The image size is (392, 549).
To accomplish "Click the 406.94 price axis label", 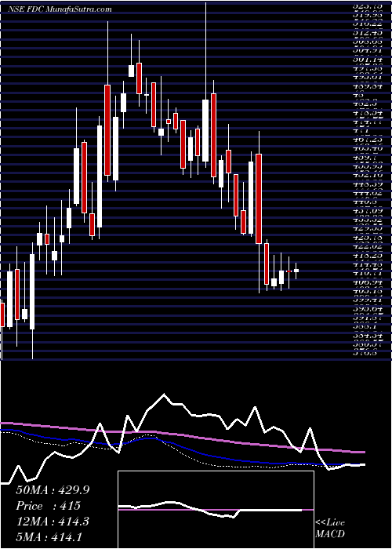I will pos(367,282).
